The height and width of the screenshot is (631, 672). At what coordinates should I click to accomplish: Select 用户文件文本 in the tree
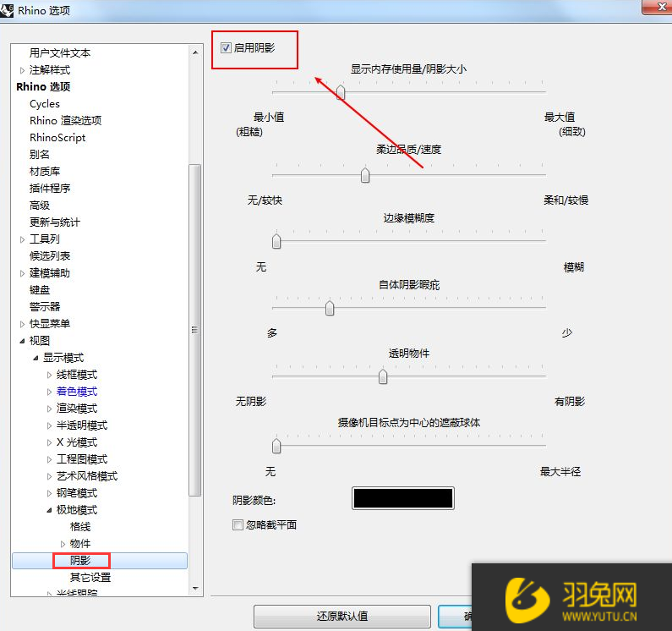tap(60, 52)
